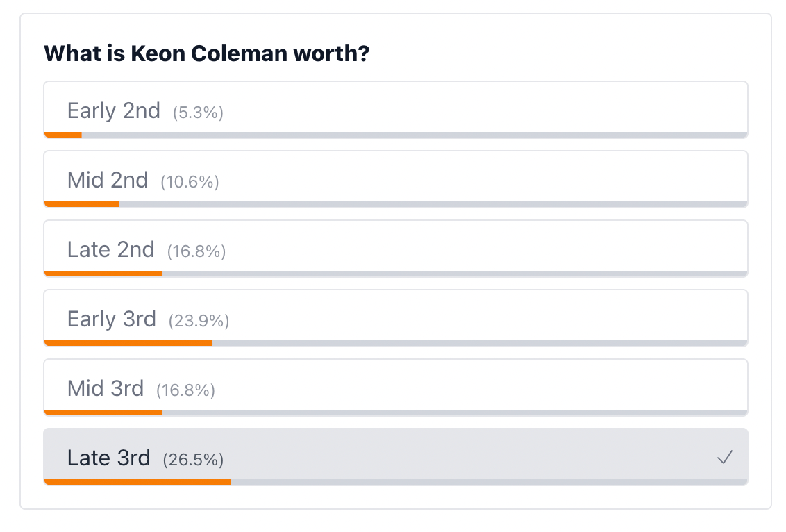Viewport: 786px width, 532px height.
Task: Select the Early 2nd poll option
Action: (x=396, y=110)
